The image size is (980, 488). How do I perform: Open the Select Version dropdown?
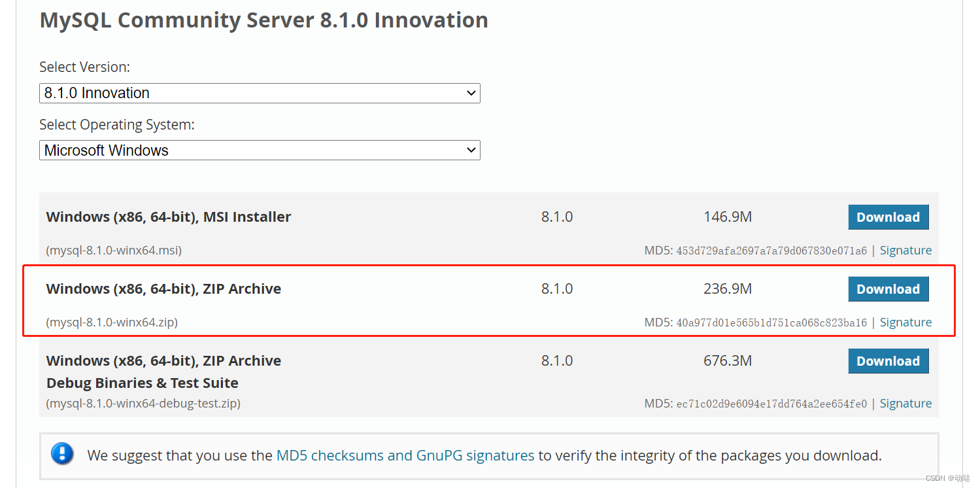[260, 93]
